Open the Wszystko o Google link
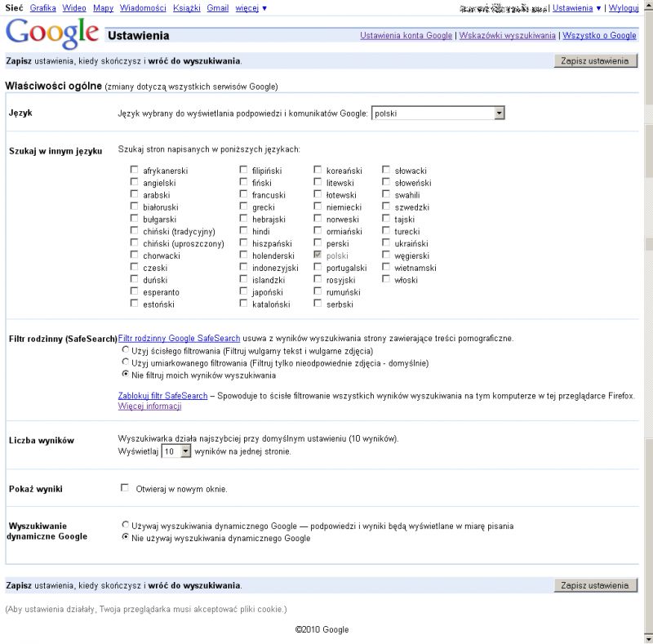Image resolution: width=653 pixels, height=644 pixels. click(599, 35)
